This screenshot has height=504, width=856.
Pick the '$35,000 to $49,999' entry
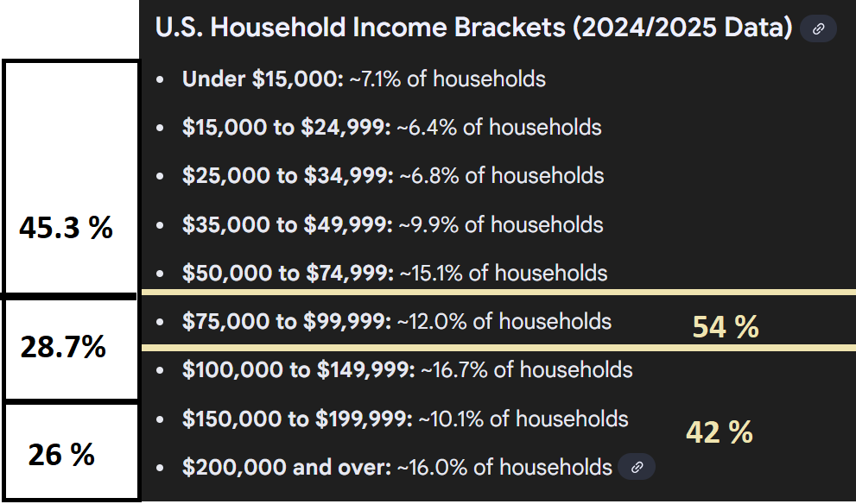(x=392, y=225)
